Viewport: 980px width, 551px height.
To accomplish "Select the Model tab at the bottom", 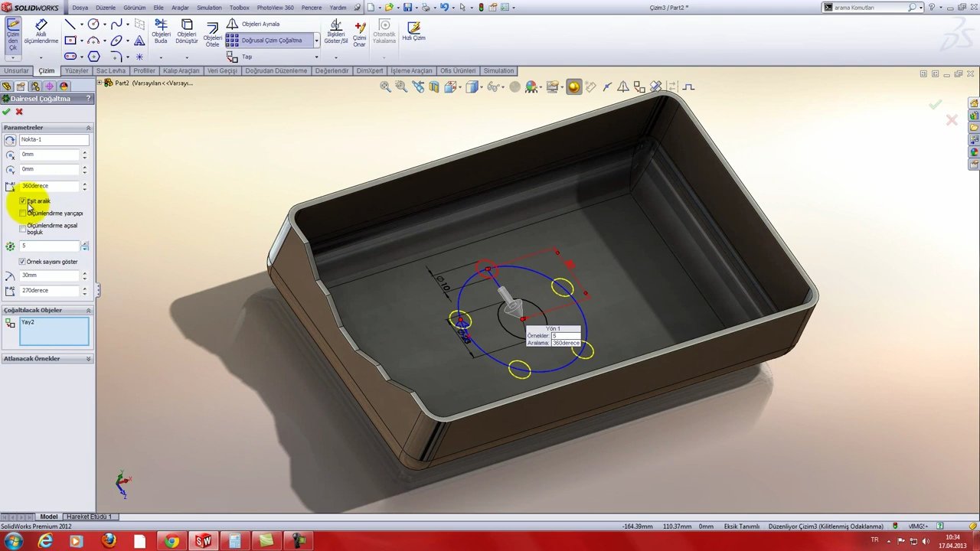I will tap(49, 517).
